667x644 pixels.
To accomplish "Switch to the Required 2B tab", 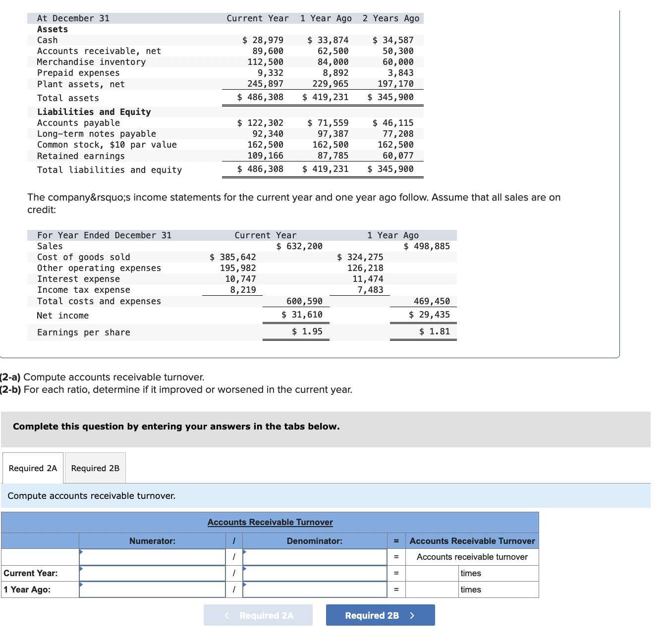I will 95,468.
